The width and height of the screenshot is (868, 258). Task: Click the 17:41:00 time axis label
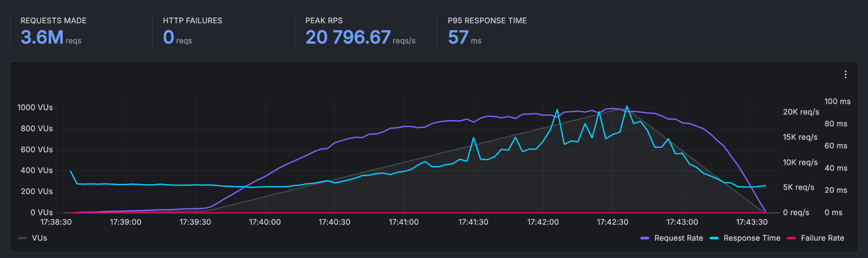(x=404, y=222)
